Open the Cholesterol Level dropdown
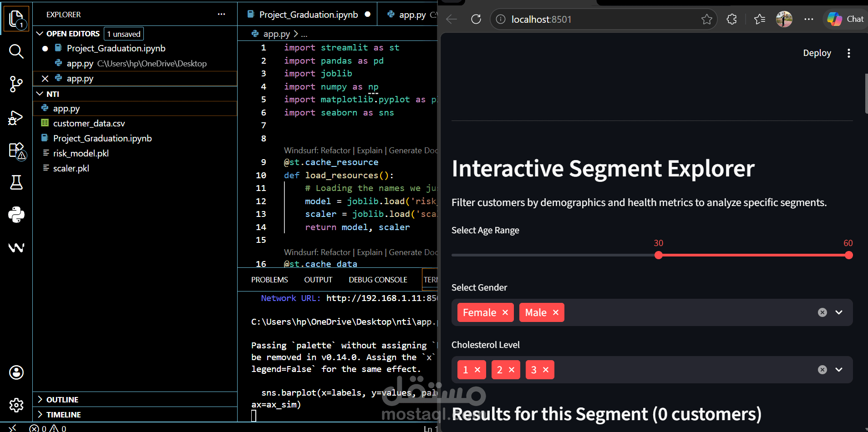This screenshot has width=868, height=432. pyautogui.click(x=839, y=370)
